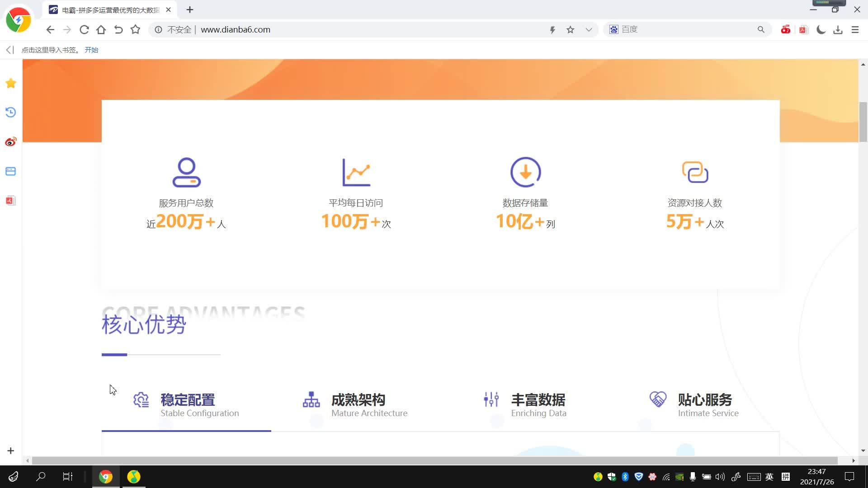The height and width of the screenshot is (488, 868).
Task: Open the download manager icon in the toolbar
Action: point(838,29)
